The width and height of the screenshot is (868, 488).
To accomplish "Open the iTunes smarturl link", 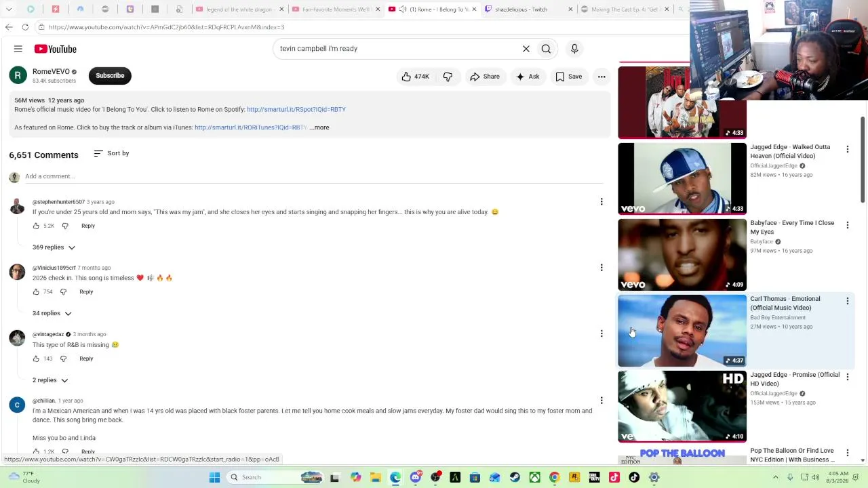I will tap(251, 127).
